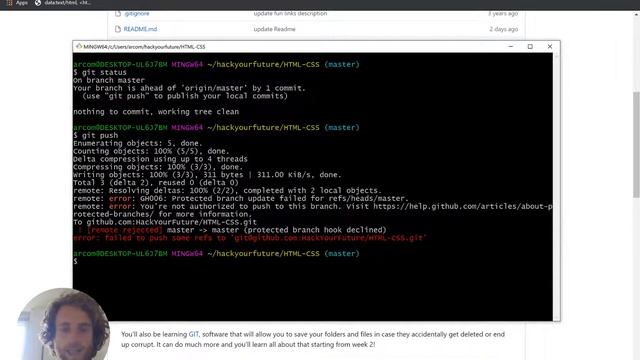The height and width of the screenshot is (360, 640).
Task: Click "Delta compression using up to 4 threads" line
Action: point(160,159)
